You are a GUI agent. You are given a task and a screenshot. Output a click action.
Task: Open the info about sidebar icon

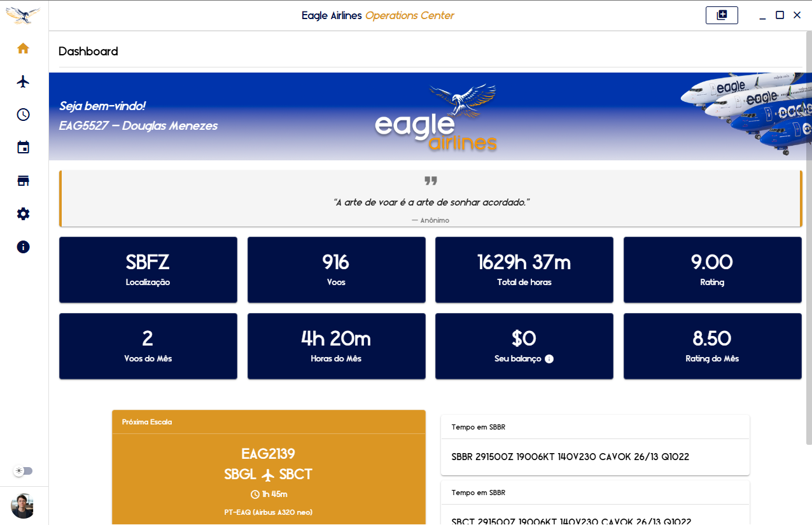click(x=24, y=247)
